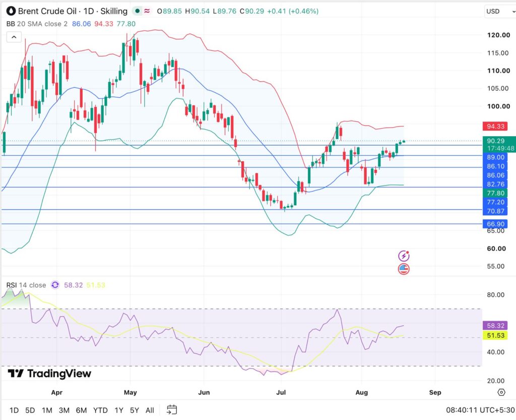Open chart settings hexagon gear icon
Image resolution: width=516 pixels, height=420 pixels.
[x=501, y=392]
